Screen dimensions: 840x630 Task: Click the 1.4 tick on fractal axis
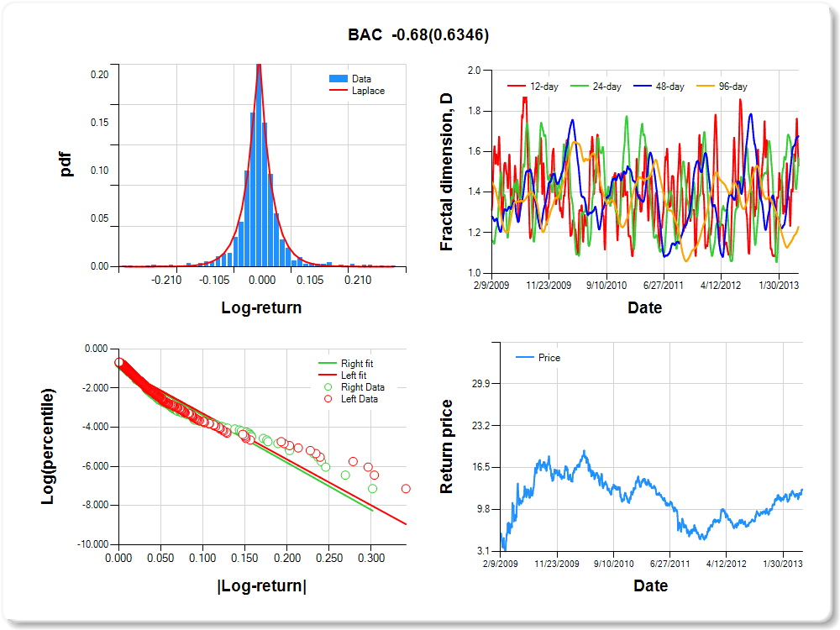pyautogui.click(x=474, y=192)
